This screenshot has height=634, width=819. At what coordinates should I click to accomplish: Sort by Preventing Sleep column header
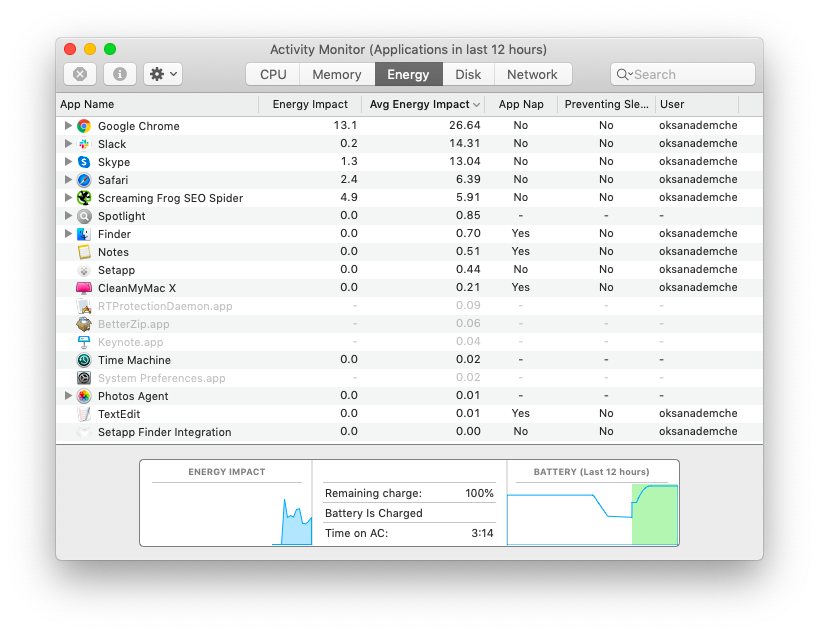[606, 104]
